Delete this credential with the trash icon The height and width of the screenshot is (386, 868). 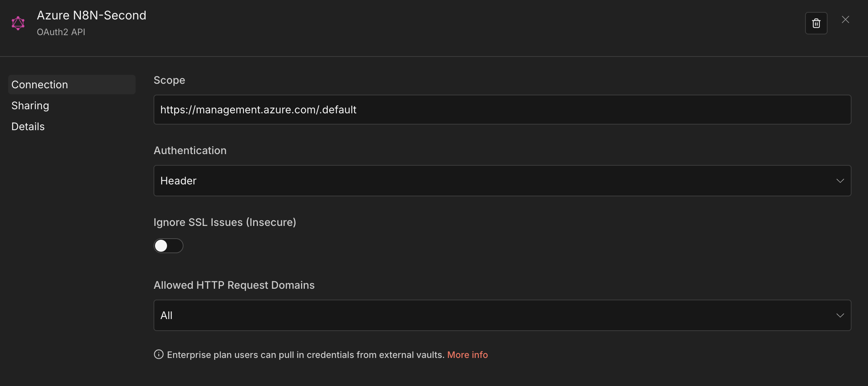pyautogui.click(x=816, y=23)
